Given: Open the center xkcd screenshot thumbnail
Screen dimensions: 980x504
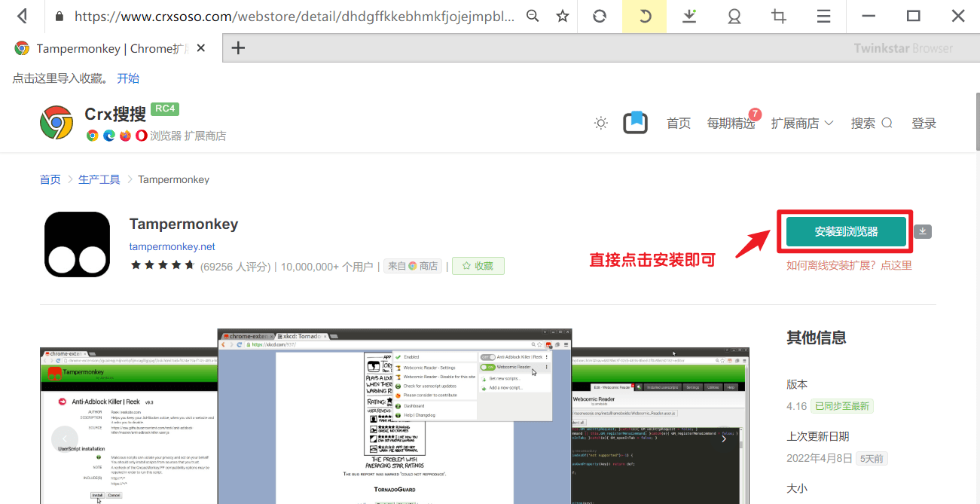Looking at the screenshot, I should pyautogui.click(x=395, y=417).
